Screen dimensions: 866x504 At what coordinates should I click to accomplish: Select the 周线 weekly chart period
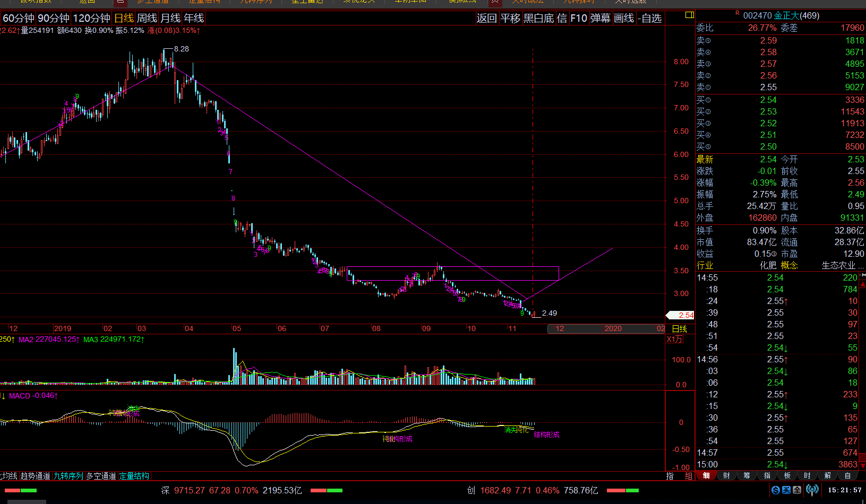[147, 18]
